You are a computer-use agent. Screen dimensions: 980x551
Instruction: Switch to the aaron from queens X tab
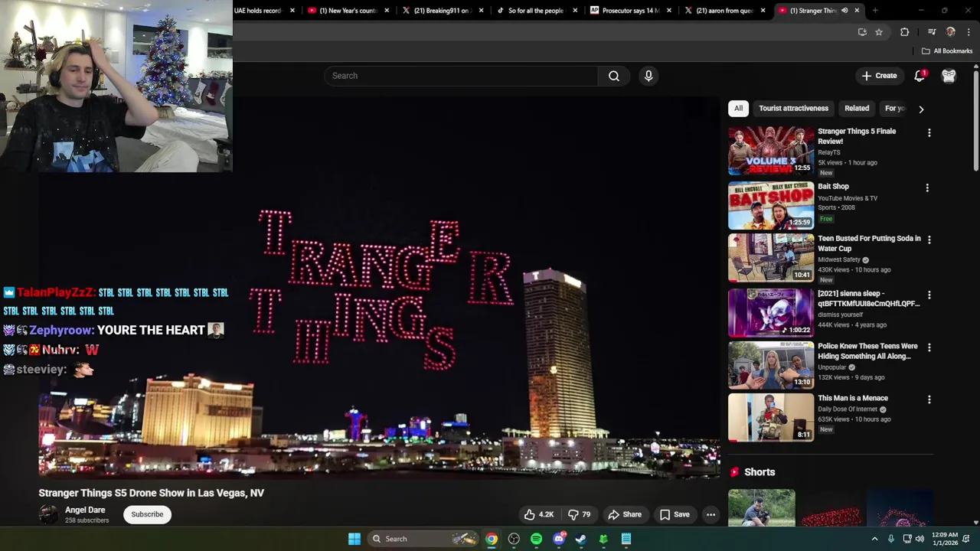726,11
